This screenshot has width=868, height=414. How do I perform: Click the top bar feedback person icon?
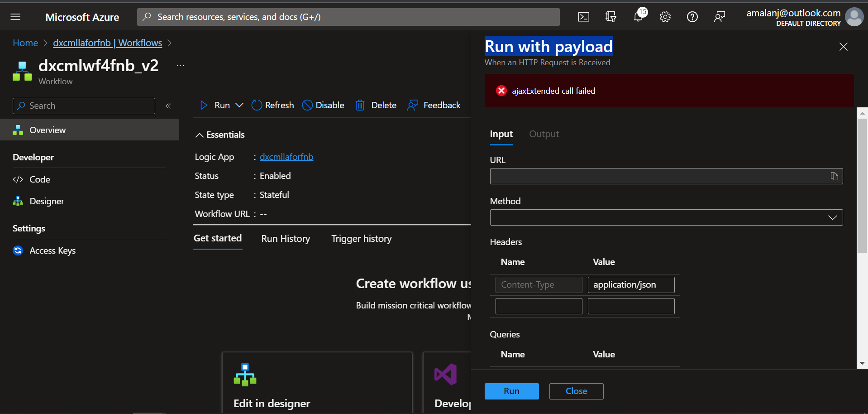coord(720,17)
